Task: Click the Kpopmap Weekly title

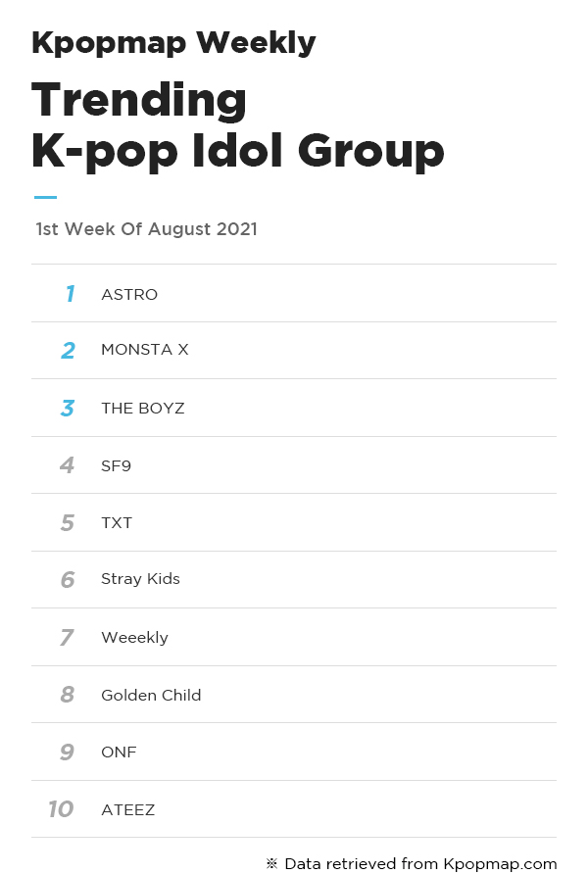Action: pyautogui.click(x=173, y=43)
